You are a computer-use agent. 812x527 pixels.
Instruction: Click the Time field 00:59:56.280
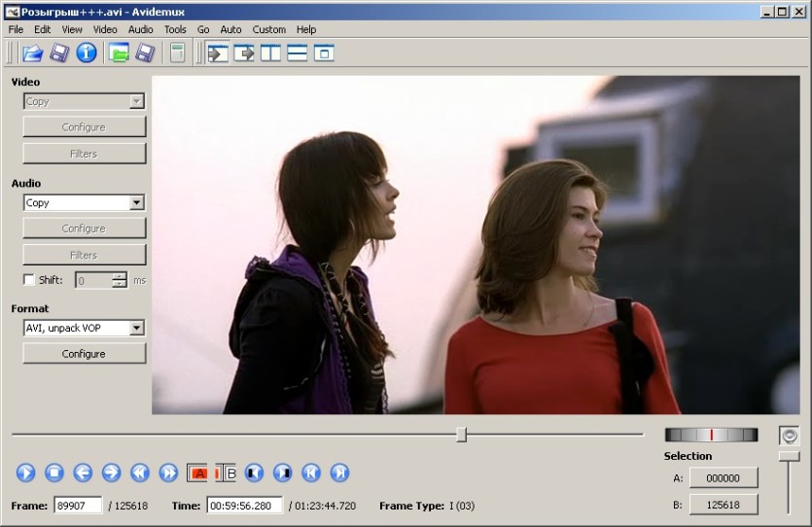click(244, 506)
